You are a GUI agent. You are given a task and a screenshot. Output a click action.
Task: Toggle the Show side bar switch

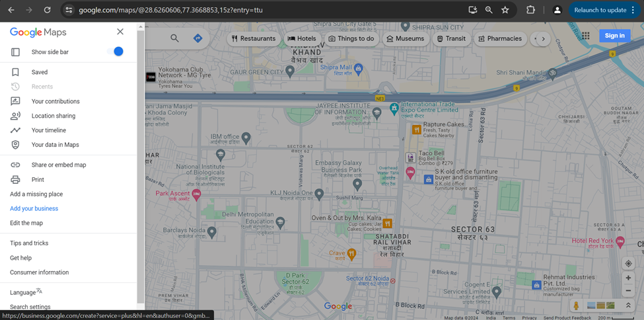[115, 52]
